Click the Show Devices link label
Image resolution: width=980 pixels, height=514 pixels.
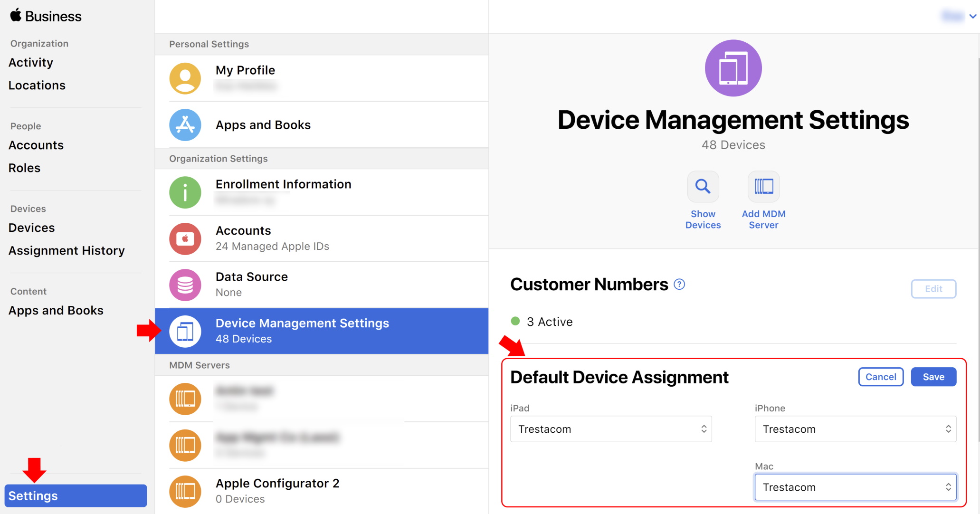[x=703, y=219]
